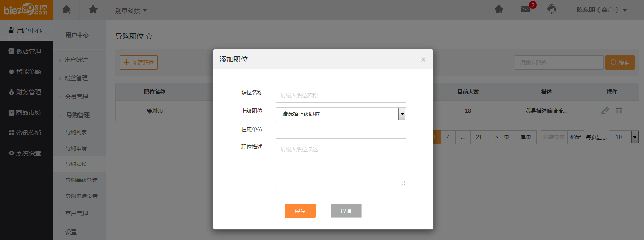Click the home icon beside the logo
Screen dimensions: 644x240
66,9
